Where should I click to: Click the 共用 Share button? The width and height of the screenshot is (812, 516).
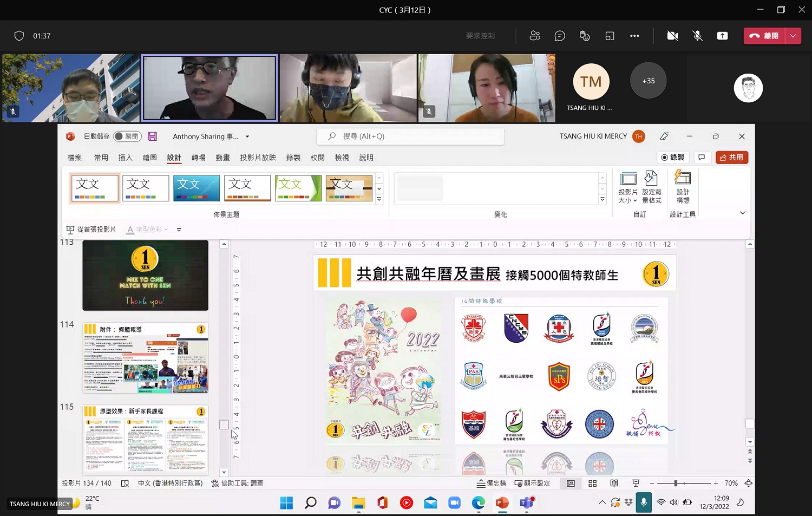click(732, 158)
